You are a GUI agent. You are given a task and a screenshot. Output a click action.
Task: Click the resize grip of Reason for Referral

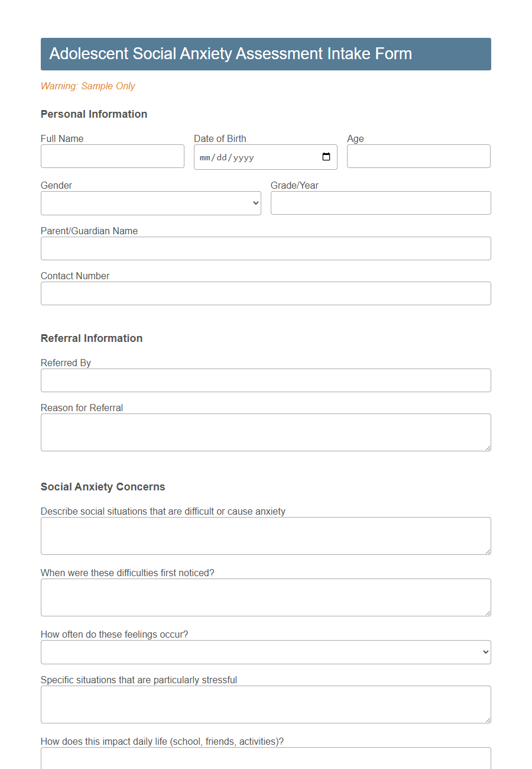pos(488,448)
